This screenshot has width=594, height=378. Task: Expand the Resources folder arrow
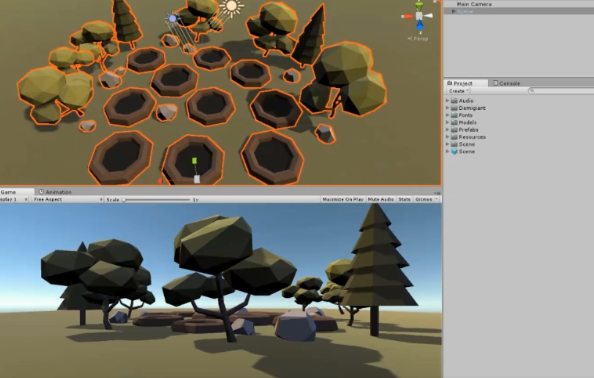click(x=447, y=137)
